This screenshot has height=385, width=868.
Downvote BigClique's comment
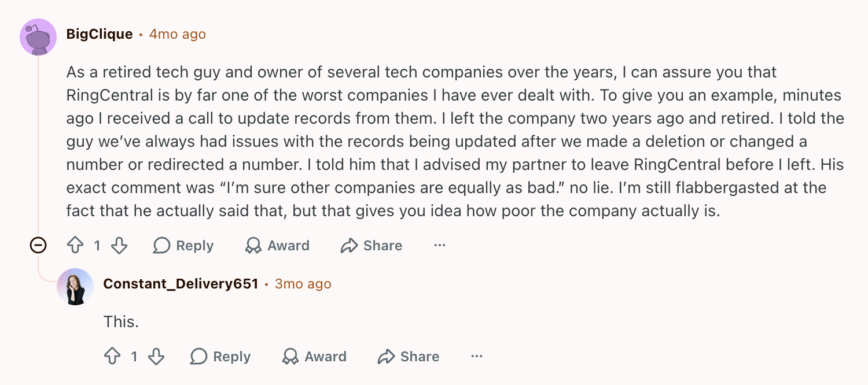[119, 246]
